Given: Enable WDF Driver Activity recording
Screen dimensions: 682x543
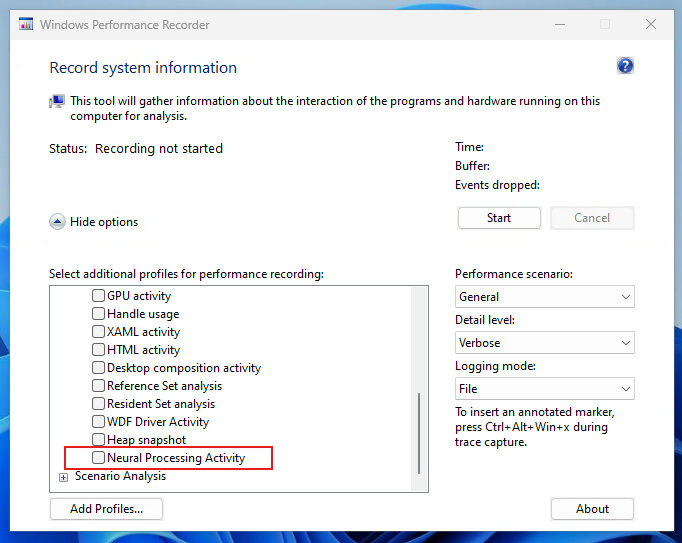Looking at the screenshot, I should pyautogui.click(x=98, y=422).
